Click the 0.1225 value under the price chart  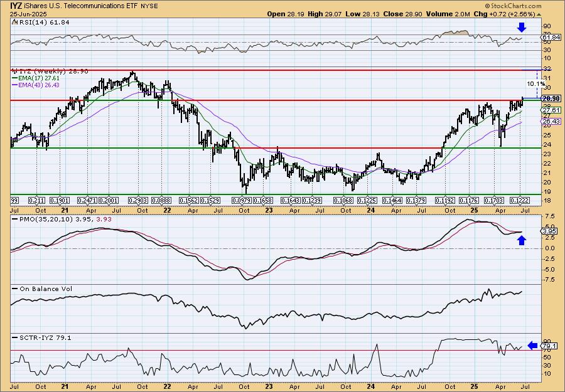(367, 201)
